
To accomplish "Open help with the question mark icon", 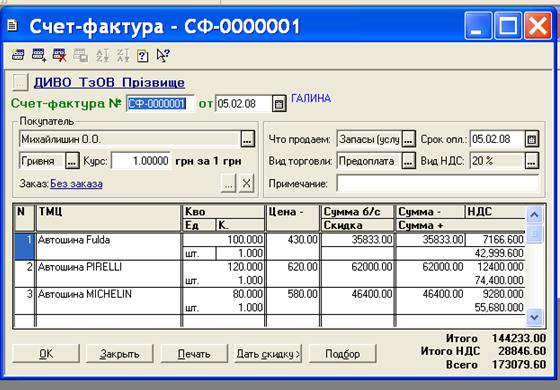I will click(x=142, y=56).
